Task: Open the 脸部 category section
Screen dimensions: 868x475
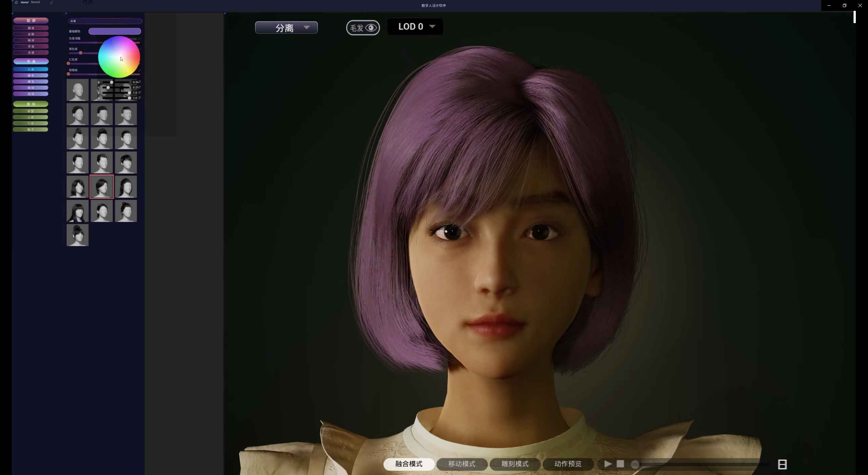Action: click(x=31, y=21)
